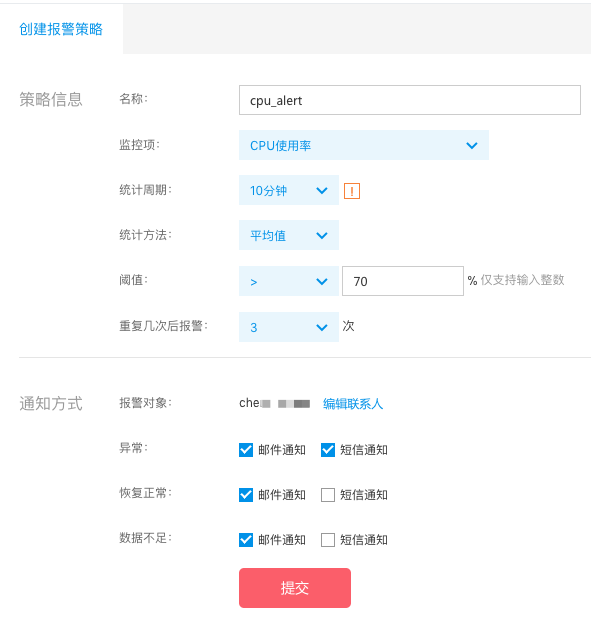
Task: Click the 名称 field containing cpu_alert
Action: [410, 100]
